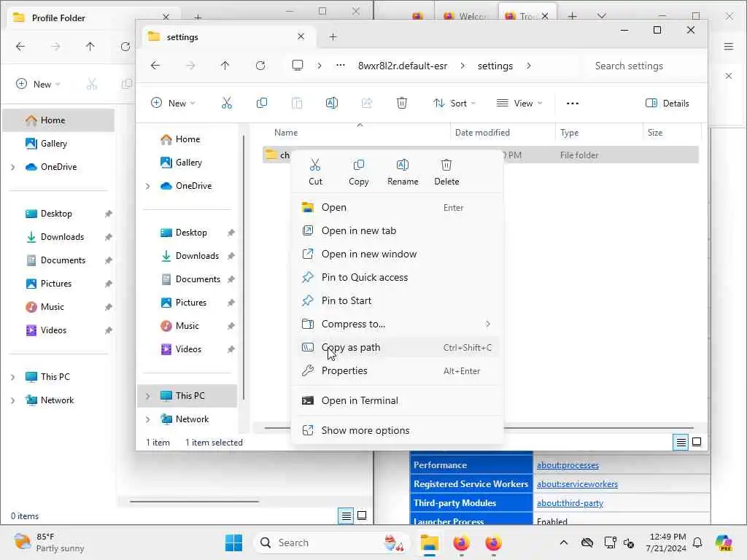The image size is (747, 560).
Task: Open the Windows Start menu
Action: [x=233, y=542]
